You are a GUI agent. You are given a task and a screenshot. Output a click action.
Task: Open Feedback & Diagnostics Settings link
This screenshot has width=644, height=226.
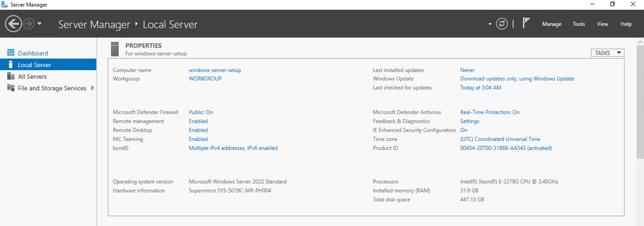point(469,121)
